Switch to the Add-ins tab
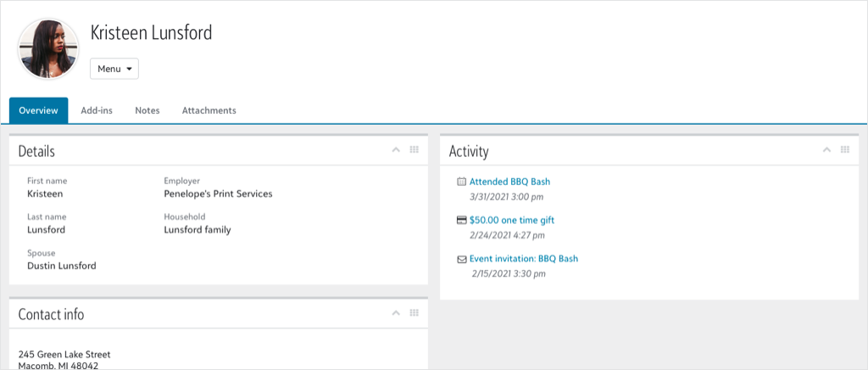868x370 pixels. (97, 110)
